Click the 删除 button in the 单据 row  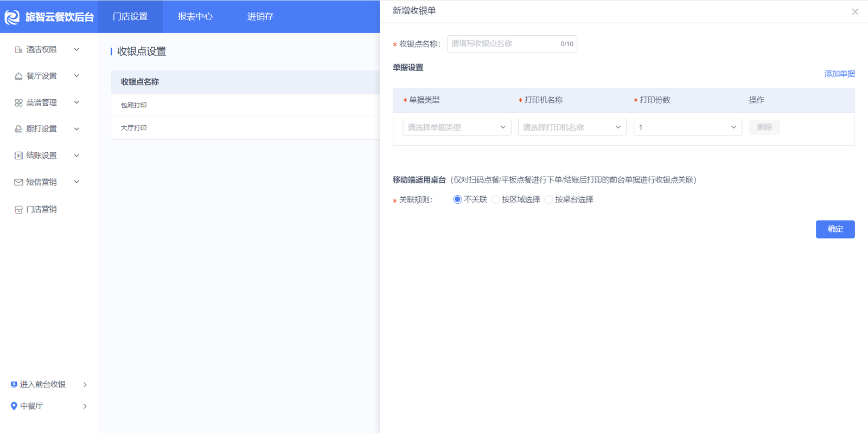click(764, 127)
